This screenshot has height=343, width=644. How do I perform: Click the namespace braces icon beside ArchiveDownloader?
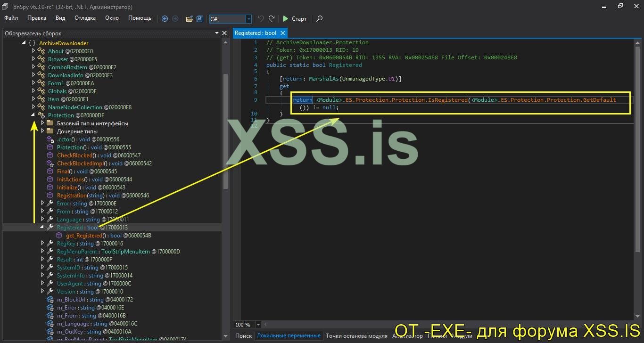(32, 43)
